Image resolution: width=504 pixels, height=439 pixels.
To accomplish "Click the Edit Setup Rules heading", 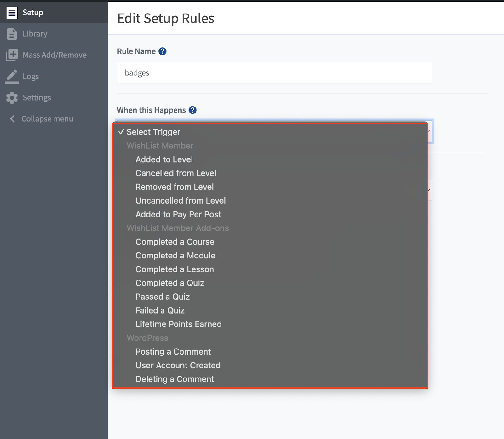I will pos(166,18).
